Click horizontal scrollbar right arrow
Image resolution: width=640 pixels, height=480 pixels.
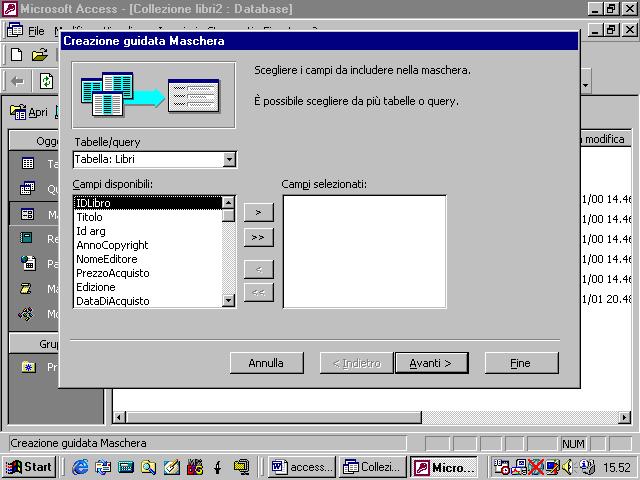point(624,417)
